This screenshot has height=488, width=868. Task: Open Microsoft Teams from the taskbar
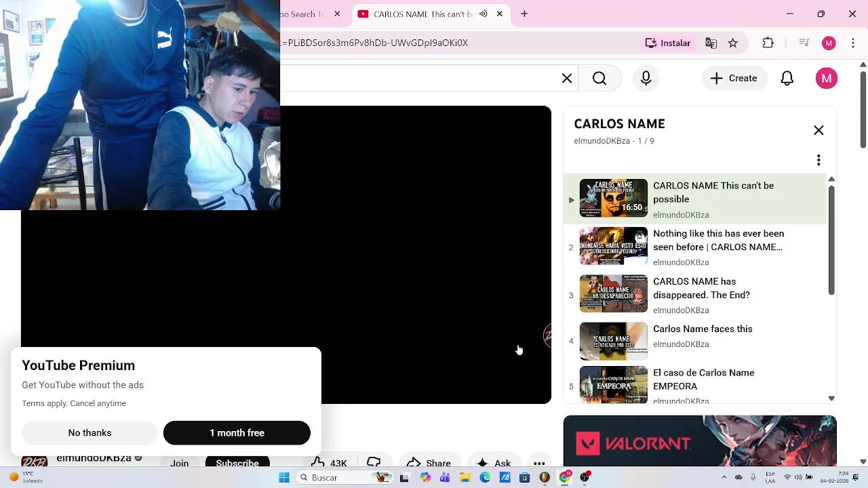pyautogui.click(x=445, y=478)
